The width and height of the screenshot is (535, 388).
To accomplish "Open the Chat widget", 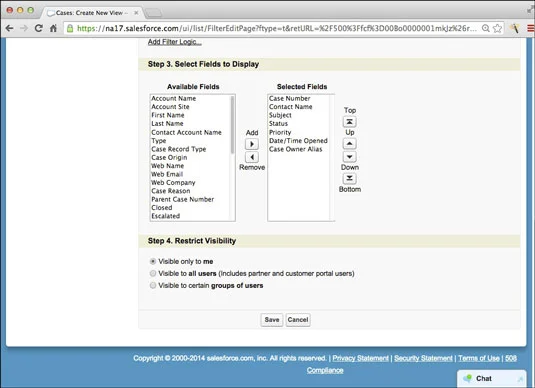I will (x=492, y=378).
